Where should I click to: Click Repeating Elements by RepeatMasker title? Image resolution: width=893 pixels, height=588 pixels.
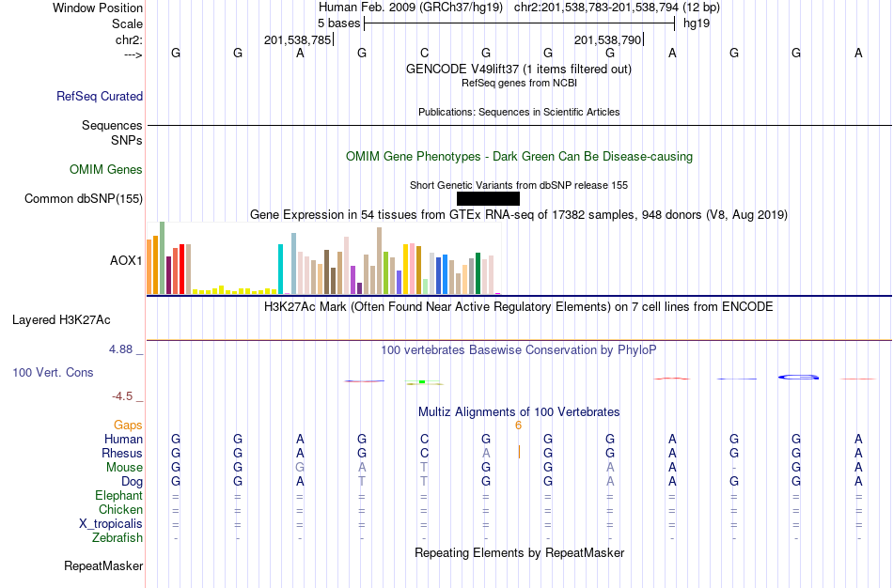(x=520, y=552)
